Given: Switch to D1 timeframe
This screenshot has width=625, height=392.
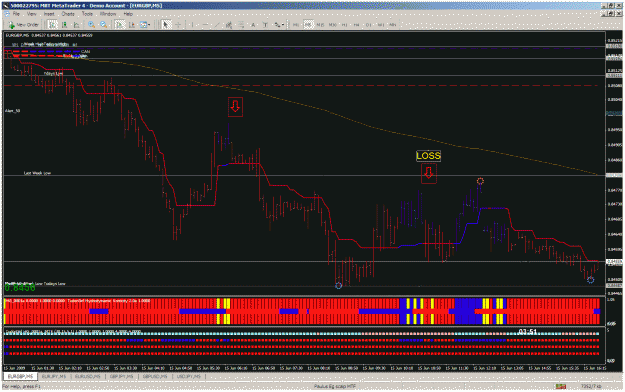Looking at the screenshot, I should 369,25.
